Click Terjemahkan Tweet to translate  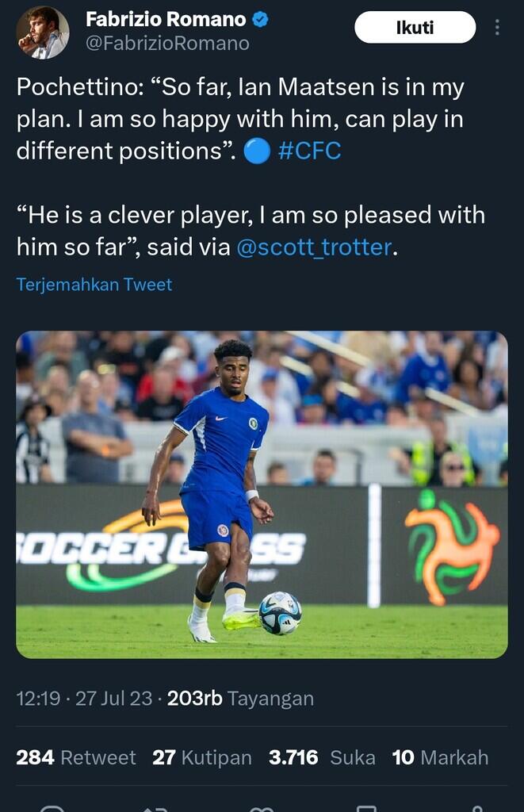point(94,285)
